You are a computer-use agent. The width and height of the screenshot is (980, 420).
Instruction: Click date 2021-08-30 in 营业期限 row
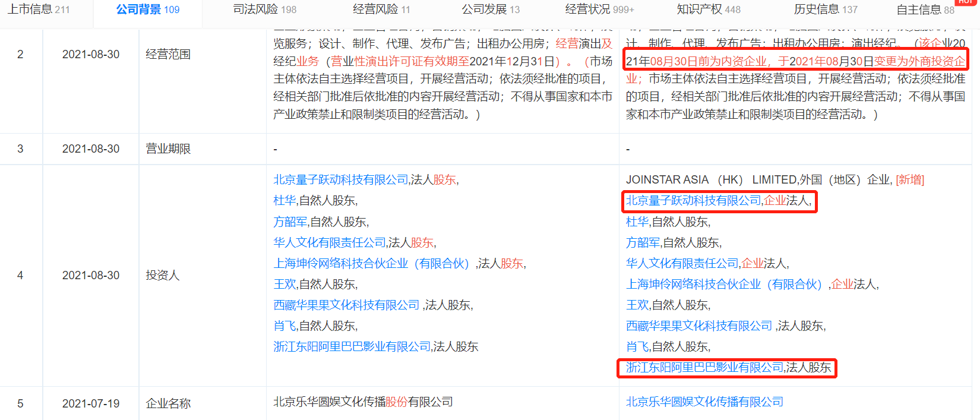91,149
